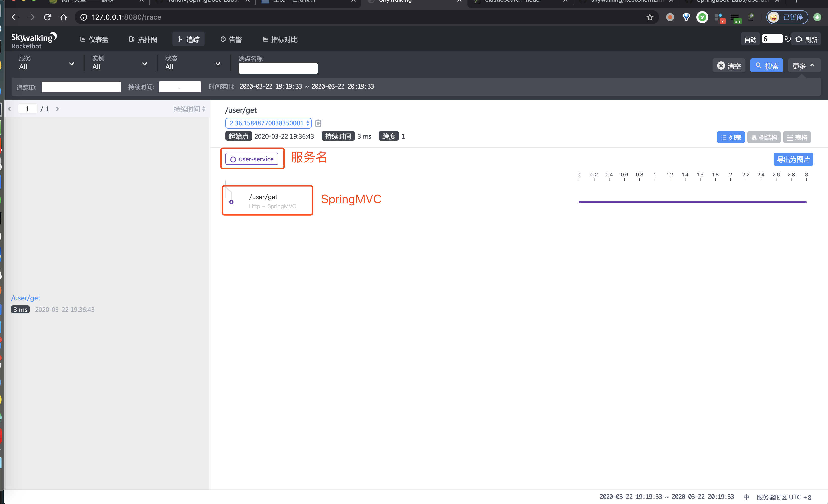
Task: Open the footer time range display
Action: pos(667,497)
